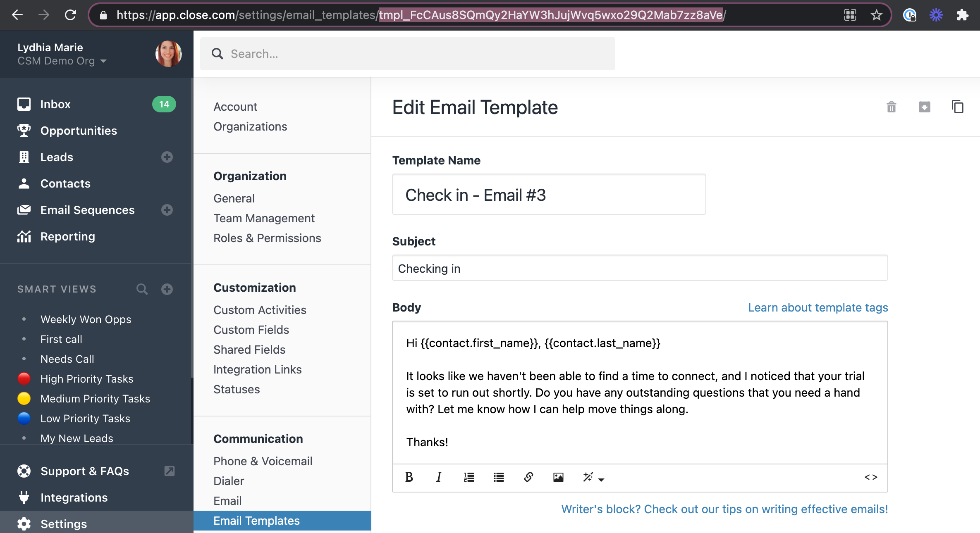Reload the browser page
Screen dimensions: 980x533
tap(70, 15)
